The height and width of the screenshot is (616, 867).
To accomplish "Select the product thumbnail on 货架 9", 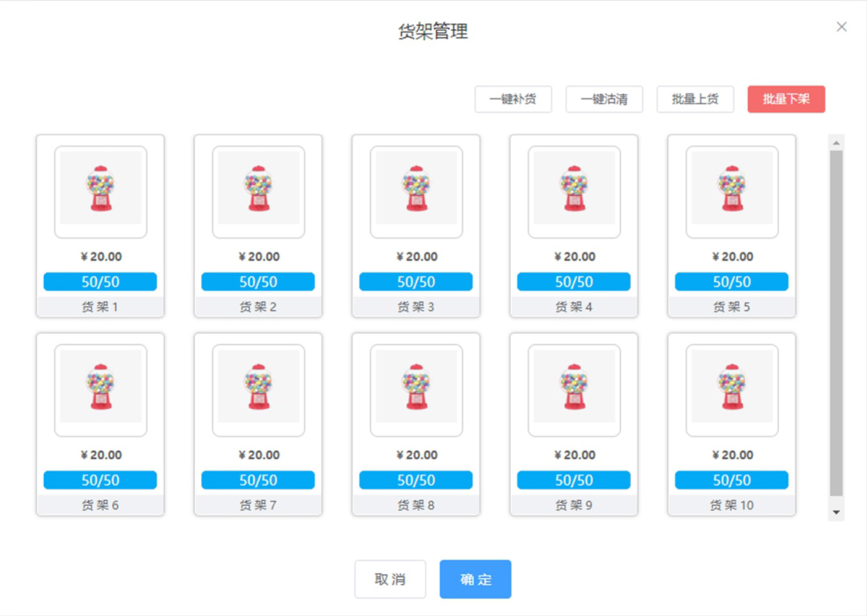I will [574, 388].
